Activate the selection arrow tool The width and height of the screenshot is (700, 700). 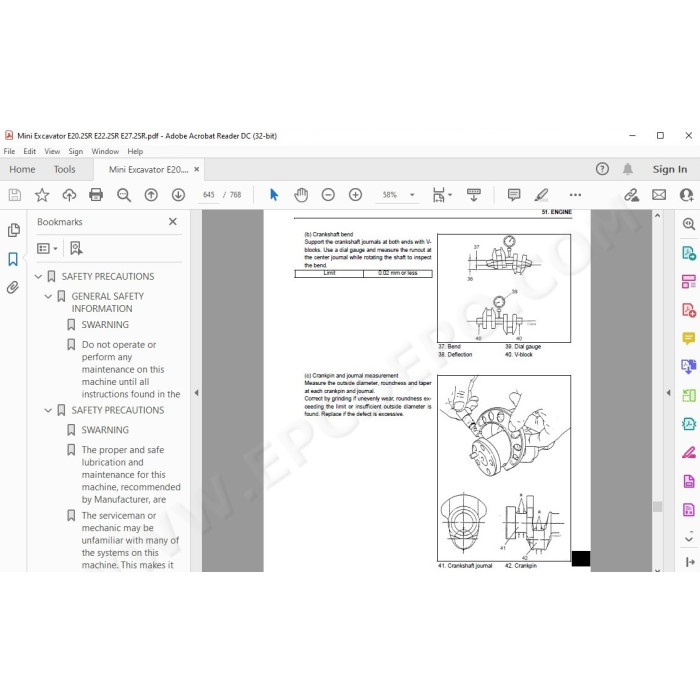[274, 195]
